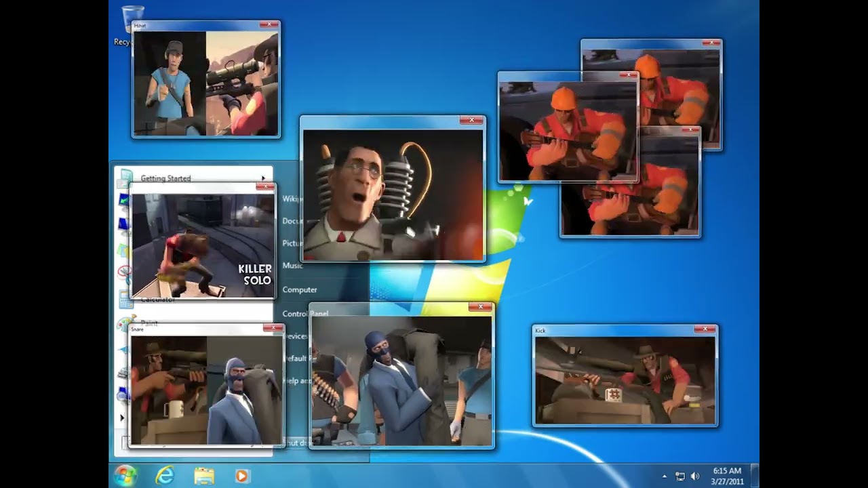The height and width of the screenshot is (488, 868).
Task: Click the Show desktop strip
Action: [755, 476]
